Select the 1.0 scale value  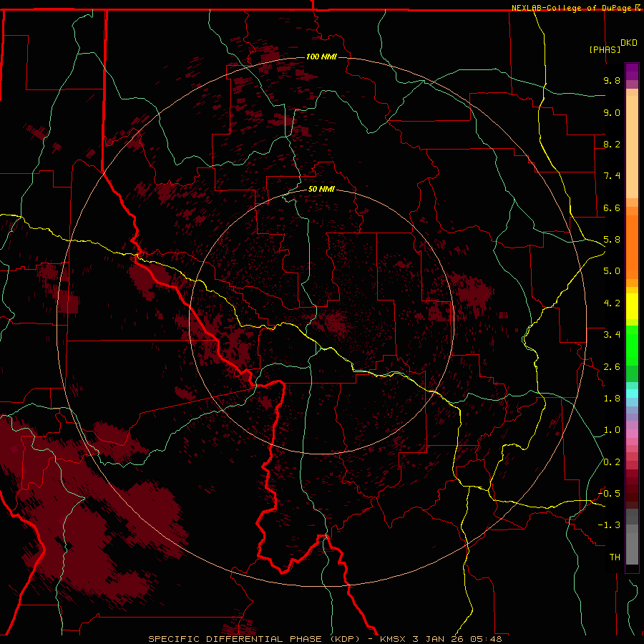point(612,430)
